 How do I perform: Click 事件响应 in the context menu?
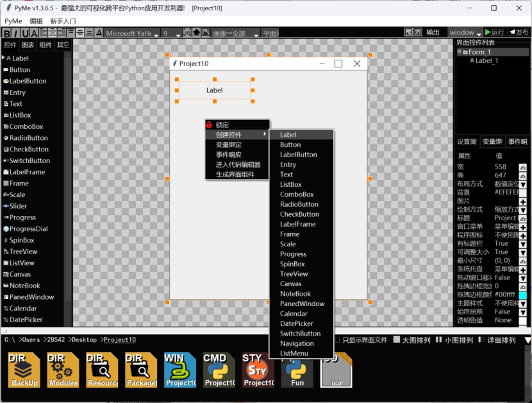click(x=237, y=155)
